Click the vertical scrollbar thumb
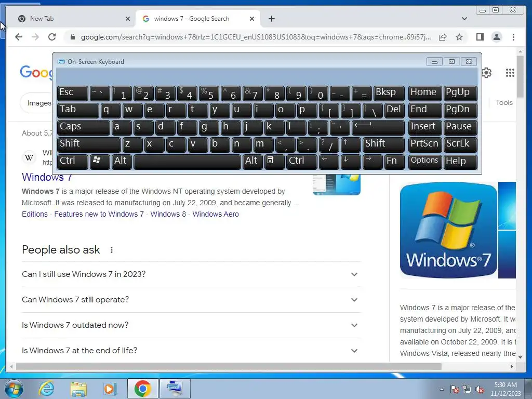 520,76
